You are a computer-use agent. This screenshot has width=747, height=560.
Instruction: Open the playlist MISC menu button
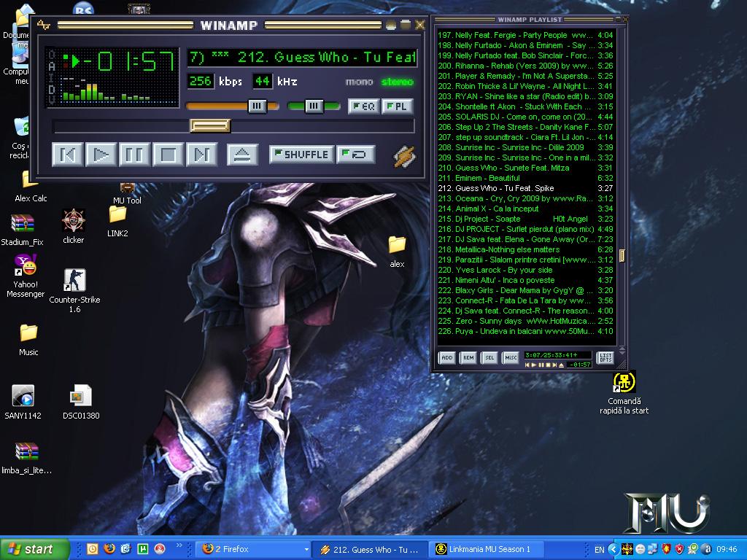[510, 357]
